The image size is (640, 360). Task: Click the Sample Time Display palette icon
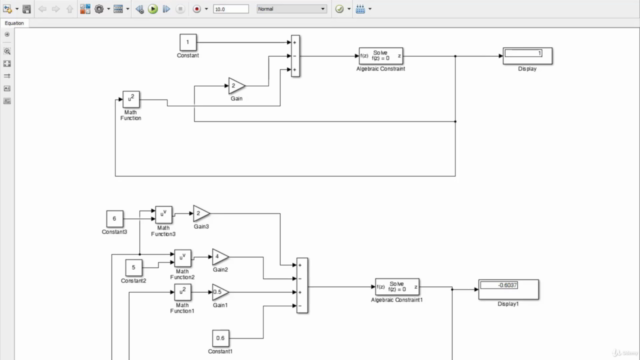(7, 76)
